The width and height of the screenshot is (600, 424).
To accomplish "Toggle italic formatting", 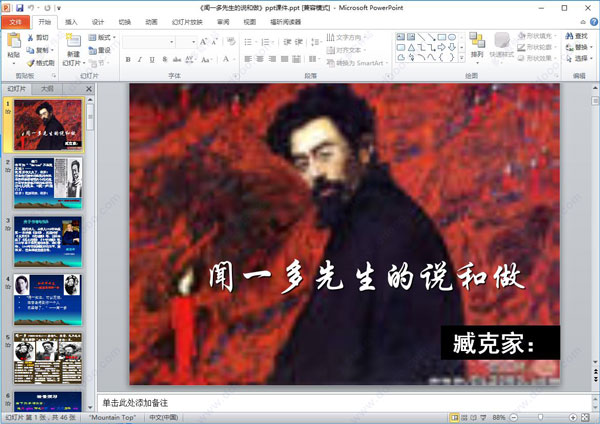I will click(140, 59).
